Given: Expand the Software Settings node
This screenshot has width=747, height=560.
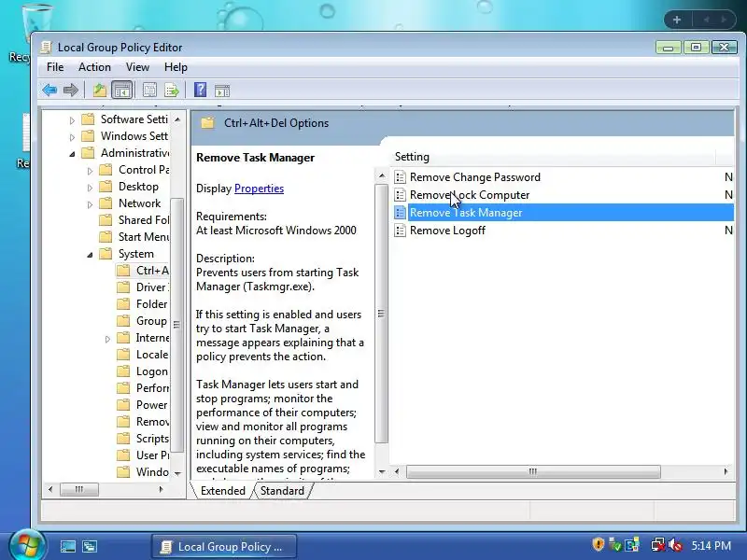Looking at the screenshot, I should coord(72,120).
